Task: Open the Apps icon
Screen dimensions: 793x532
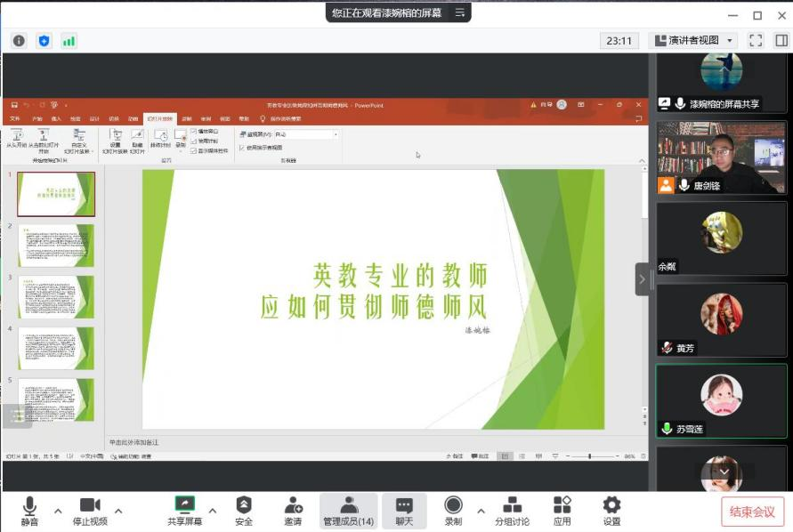Action: point(562,505)
